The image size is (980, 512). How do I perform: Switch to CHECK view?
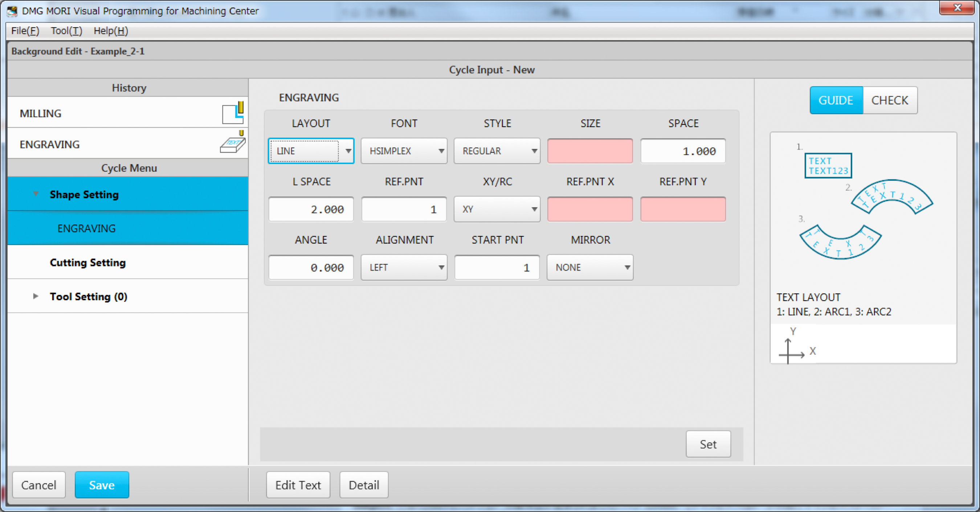tap(890, 100)
